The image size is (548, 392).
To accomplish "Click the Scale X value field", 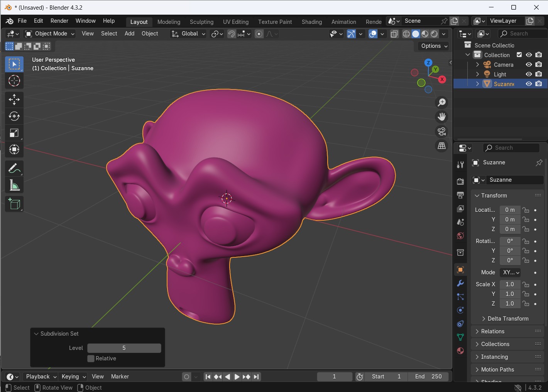I will click(510, 284).
